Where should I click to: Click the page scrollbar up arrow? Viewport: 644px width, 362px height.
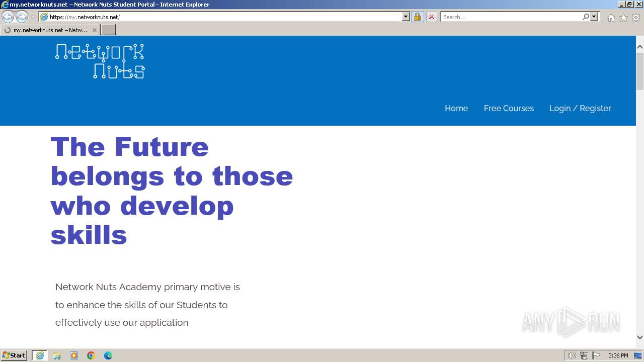tap(640, 47)
